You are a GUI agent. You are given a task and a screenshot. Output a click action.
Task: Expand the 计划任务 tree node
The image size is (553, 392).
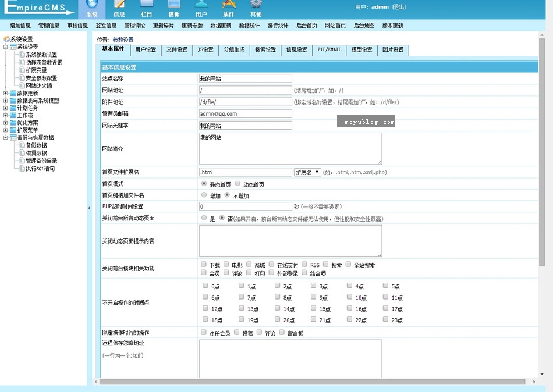(x=5, y=108)
